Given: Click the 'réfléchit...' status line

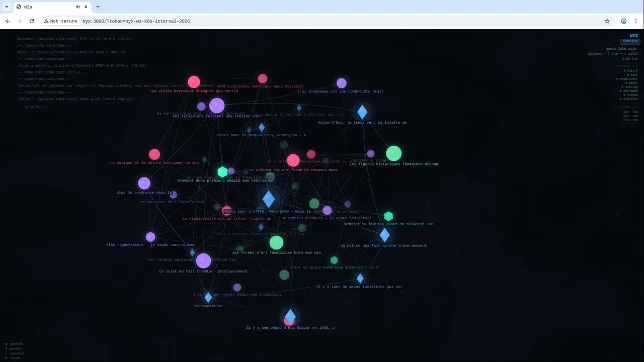Looking at the screenshot, I should pyautogui.click(x=33, y=107).
